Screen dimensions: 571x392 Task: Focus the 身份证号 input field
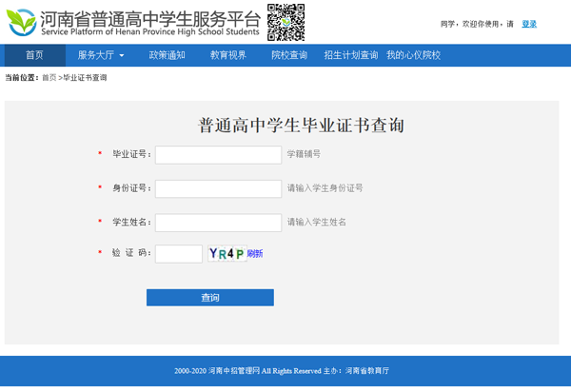click(x=218, y=189)
